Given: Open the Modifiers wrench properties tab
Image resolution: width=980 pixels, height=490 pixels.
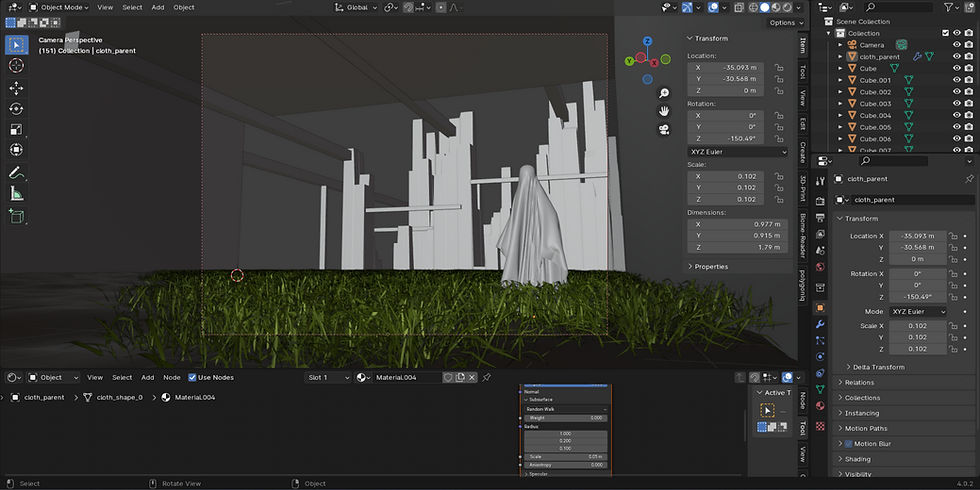Looking at the screenshot, I should point(820,325).
